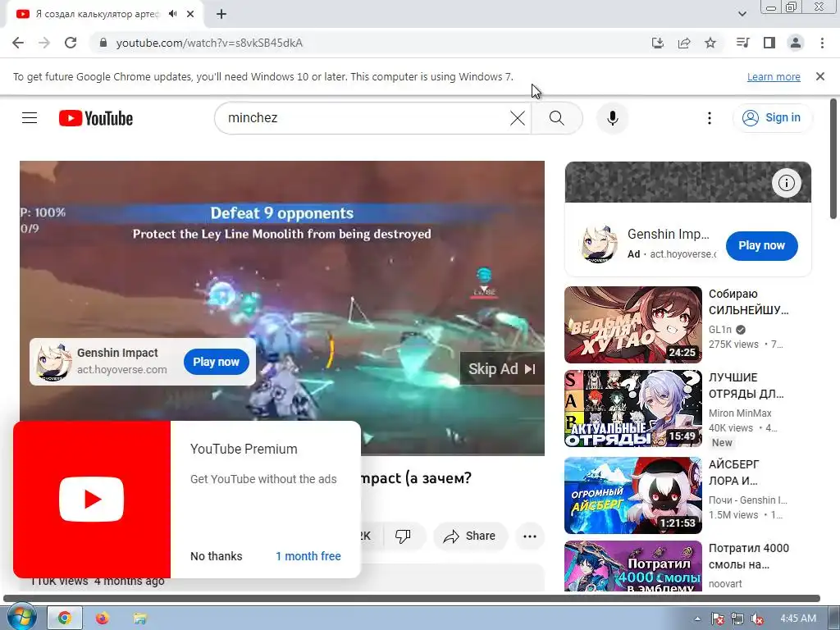Viewport: 840px width, 630px height.
Task: Open Windows Explorer from the taskbar
Action: point(139,619)
